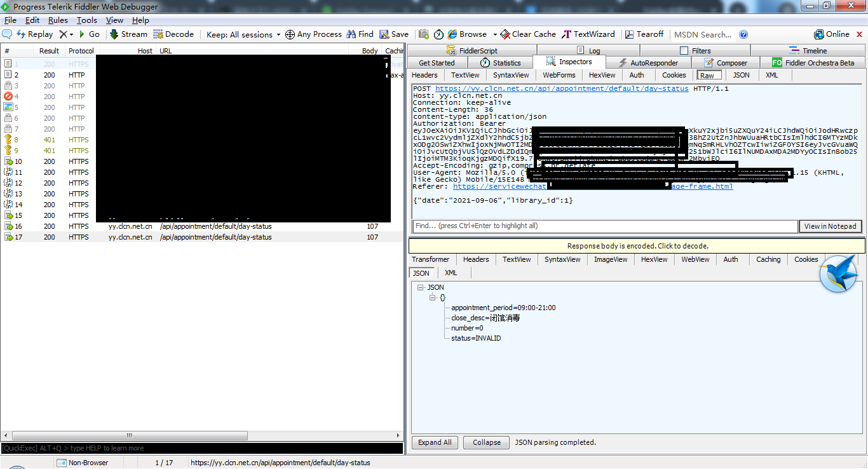Toggle Stream mode in toolbar
This screenshot has width=868, height=469.
click(x=128, y=34)
